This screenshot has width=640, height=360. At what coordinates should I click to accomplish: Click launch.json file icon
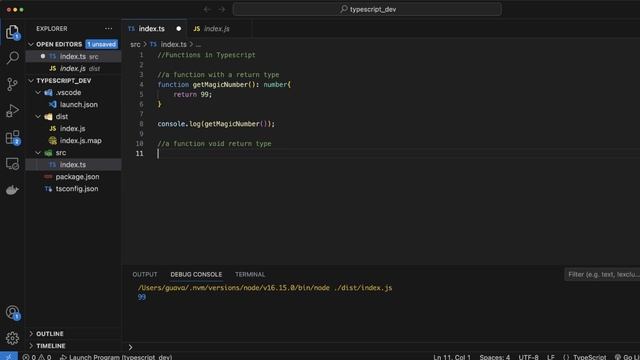(x=53, y=104)
